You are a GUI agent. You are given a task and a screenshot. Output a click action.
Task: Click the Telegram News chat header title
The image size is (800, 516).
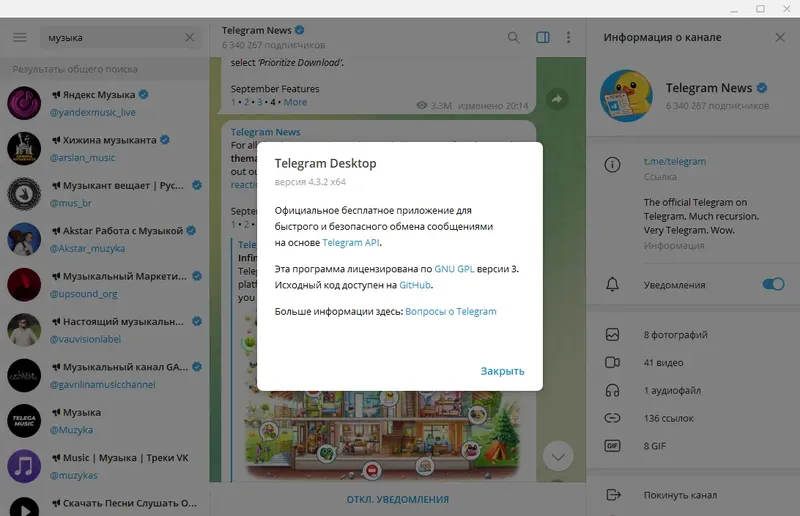(x=257, y=30)
